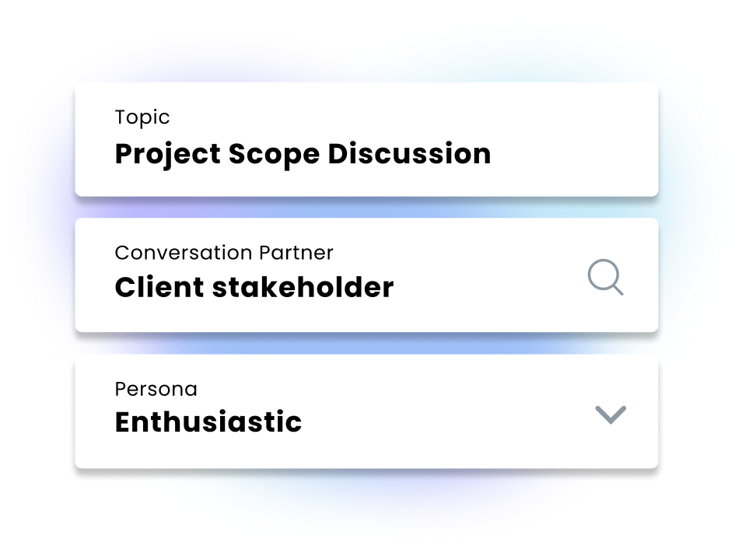The width and height of the screenshot is (742, 560).
Task: Expand the Persona dropdown chevron
Action: coord(611,415)
